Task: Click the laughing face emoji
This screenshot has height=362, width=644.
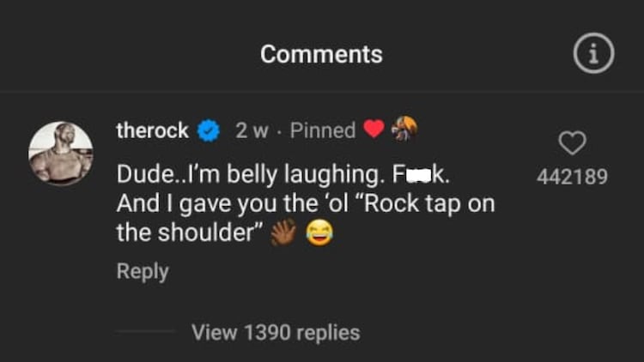Action: 319,232
